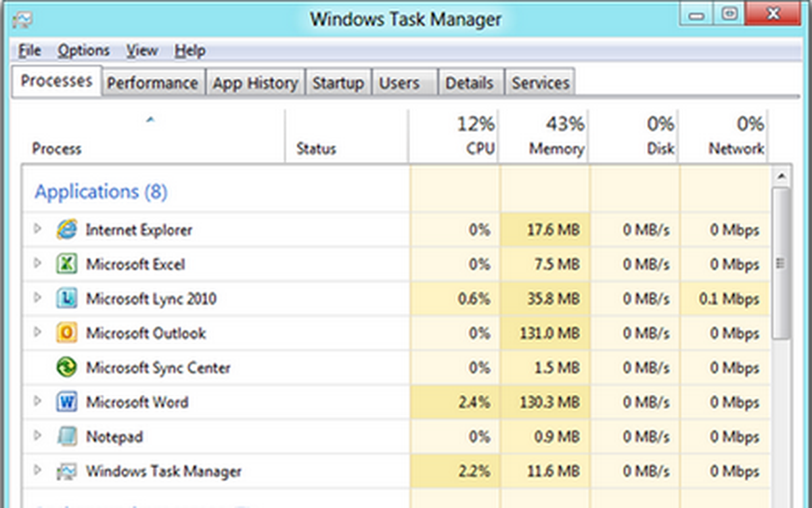Select the Microsoft Word row name
Screen dimensions: 812x508
tap(137, 402)
